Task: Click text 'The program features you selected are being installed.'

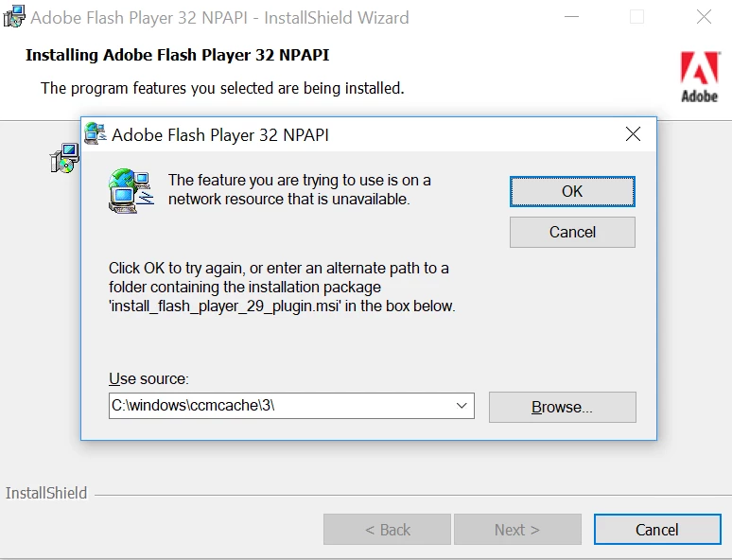Action: click(222, 88)
